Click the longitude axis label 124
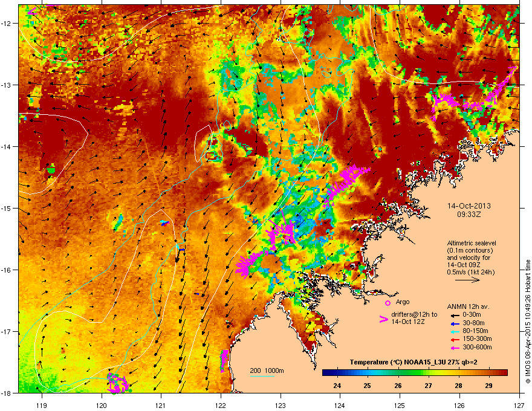This screenshot has width=532, height=411. 340,405
